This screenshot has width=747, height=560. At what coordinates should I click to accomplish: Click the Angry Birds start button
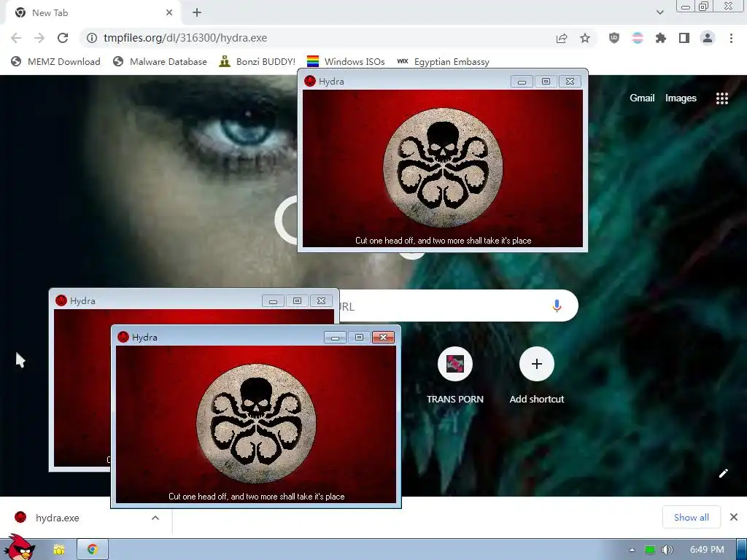pyautogui.click(x=20, y=548)
